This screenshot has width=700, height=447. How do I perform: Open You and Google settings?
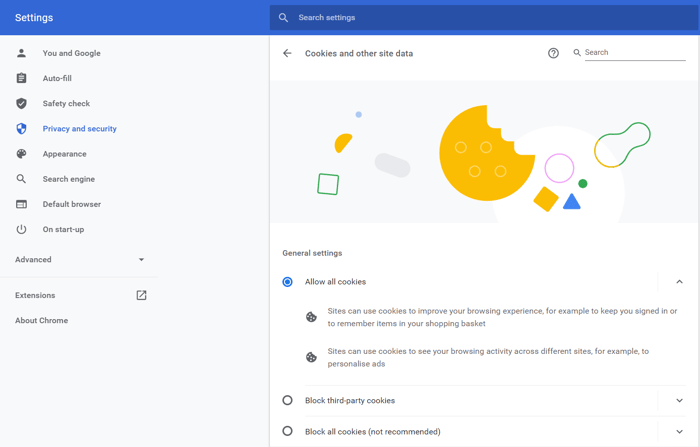(71, 53)
